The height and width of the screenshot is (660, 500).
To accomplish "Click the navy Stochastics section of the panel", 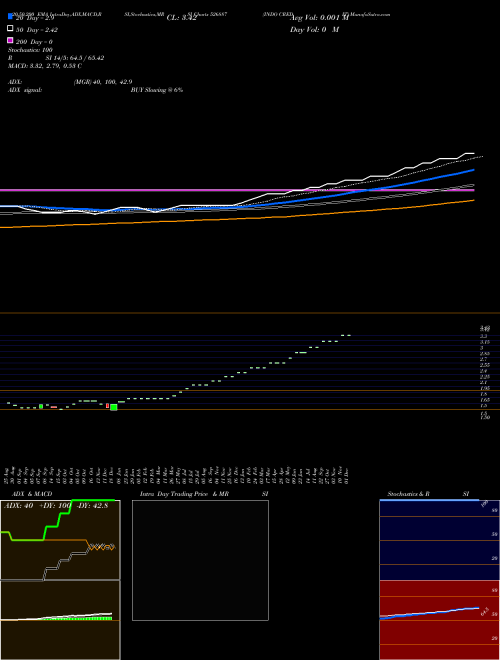I will click(439, 540).
